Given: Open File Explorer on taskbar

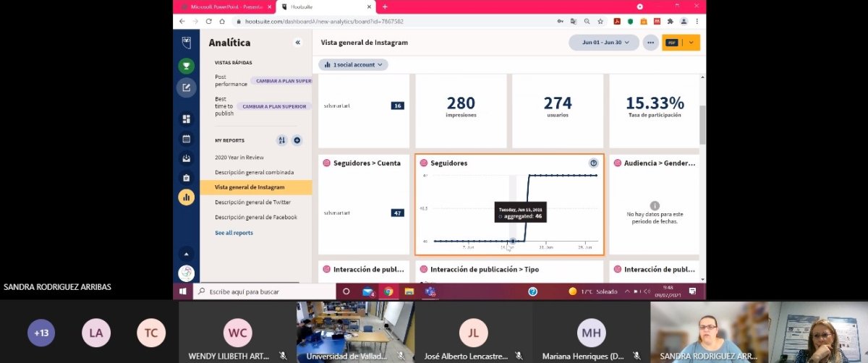Looking at the screenshot, I should click(409, 291).
